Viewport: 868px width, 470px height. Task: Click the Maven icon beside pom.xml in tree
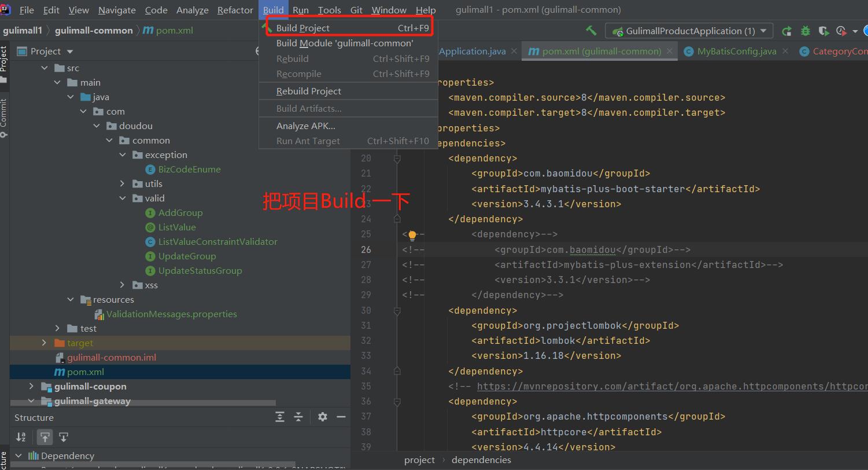point(60,372)
